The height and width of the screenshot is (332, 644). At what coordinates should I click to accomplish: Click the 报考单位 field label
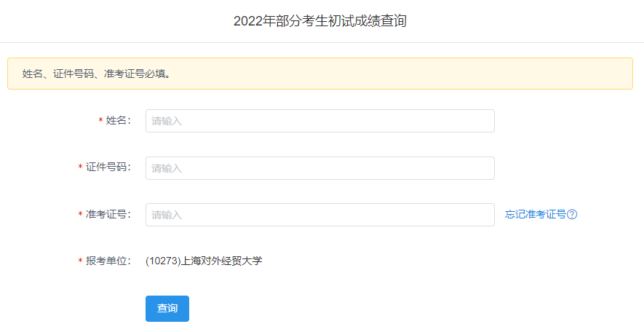tap(108, 261)
